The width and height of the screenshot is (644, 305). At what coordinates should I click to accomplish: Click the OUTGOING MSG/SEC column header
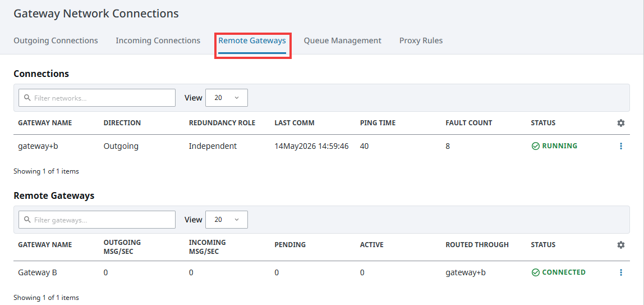pyautogui.click(x=122, y=247)
